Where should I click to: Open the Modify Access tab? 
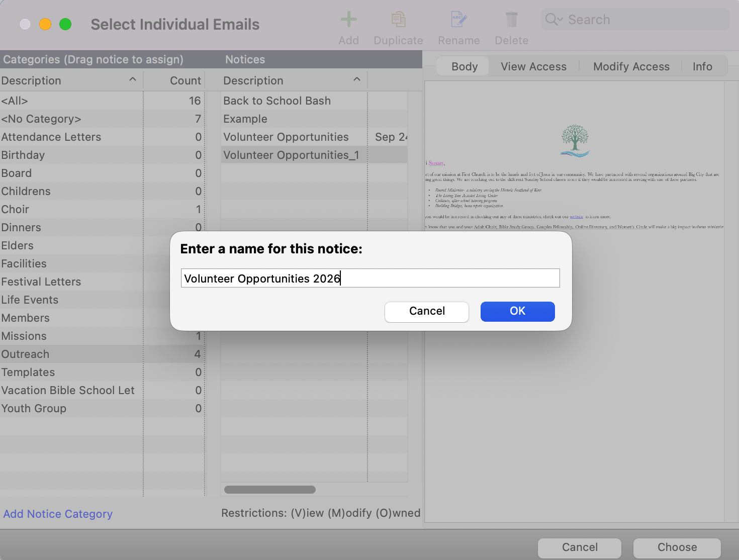coord(631,66)
